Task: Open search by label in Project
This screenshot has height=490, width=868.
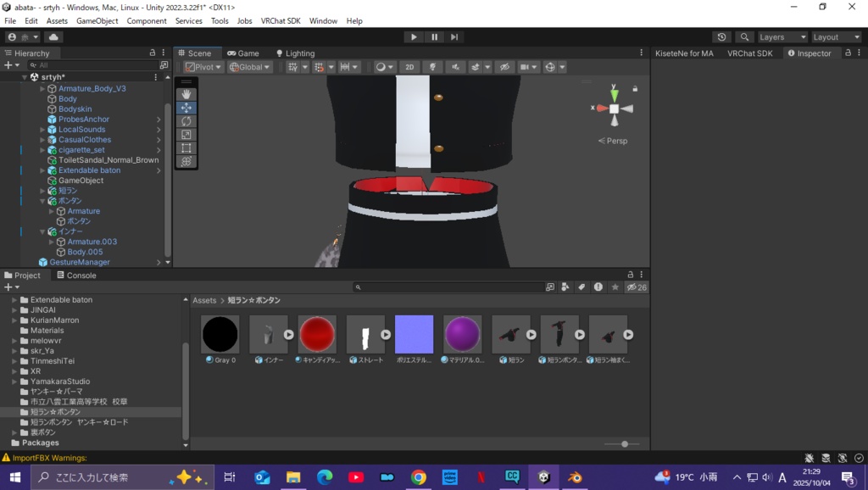Action: pos(581,287)
